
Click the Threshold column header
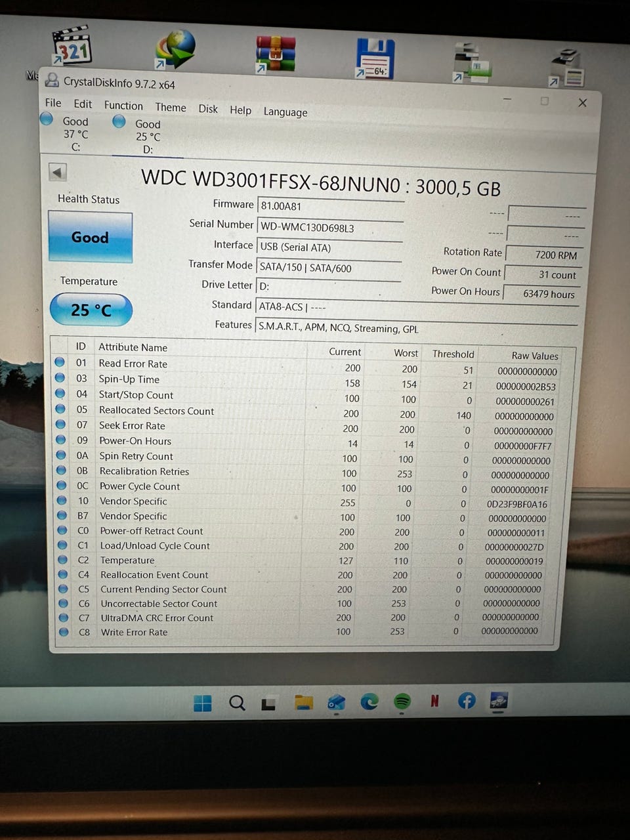coord(453,354)
